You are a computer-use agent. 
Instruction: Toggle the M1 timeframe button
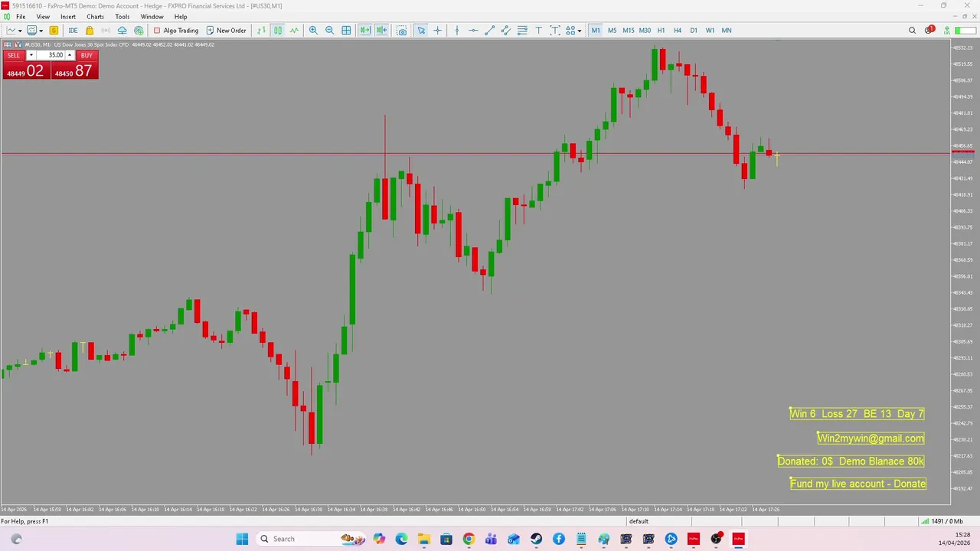coord(596,31)
